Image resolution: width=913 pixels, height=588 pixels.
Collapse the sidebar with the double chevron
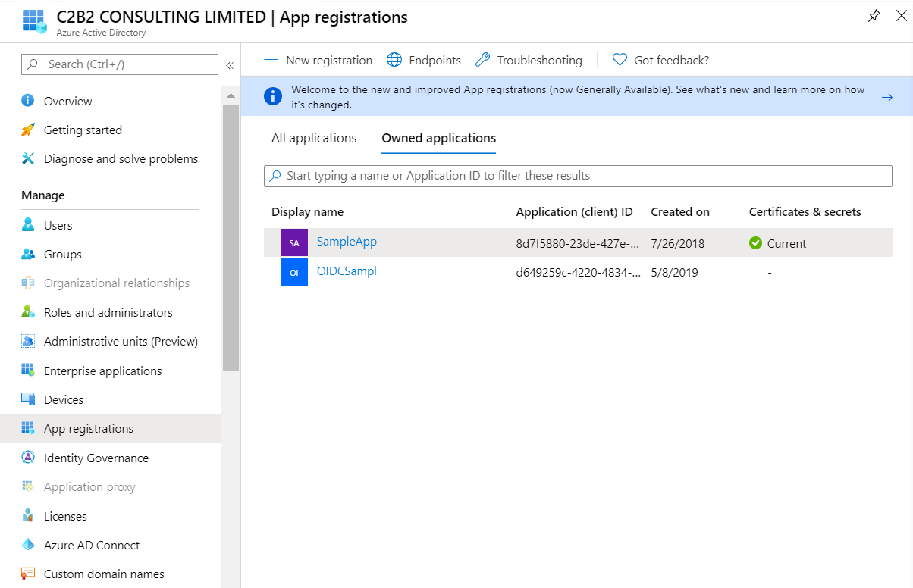pos(230,65)
